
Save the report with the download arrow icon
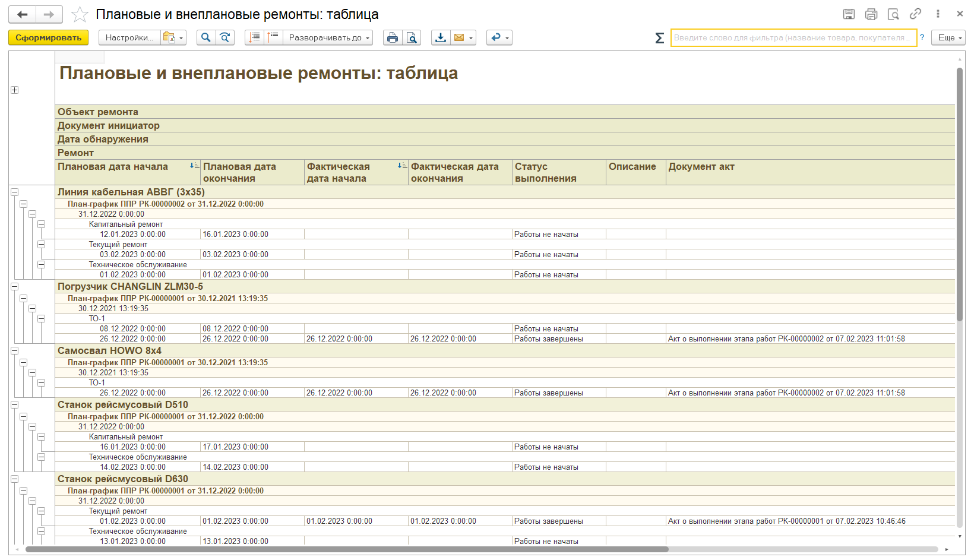point(441,37)
